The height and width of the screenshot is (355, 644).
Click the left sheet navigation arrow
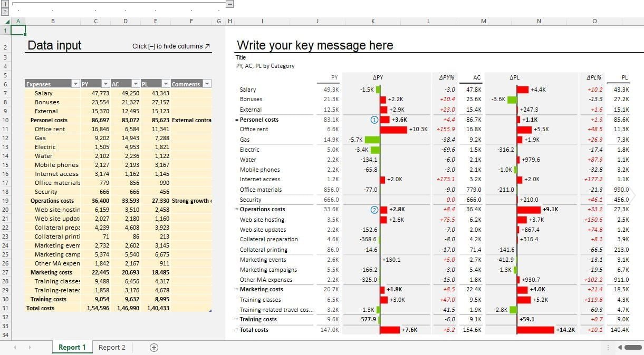tap(15, 347)
